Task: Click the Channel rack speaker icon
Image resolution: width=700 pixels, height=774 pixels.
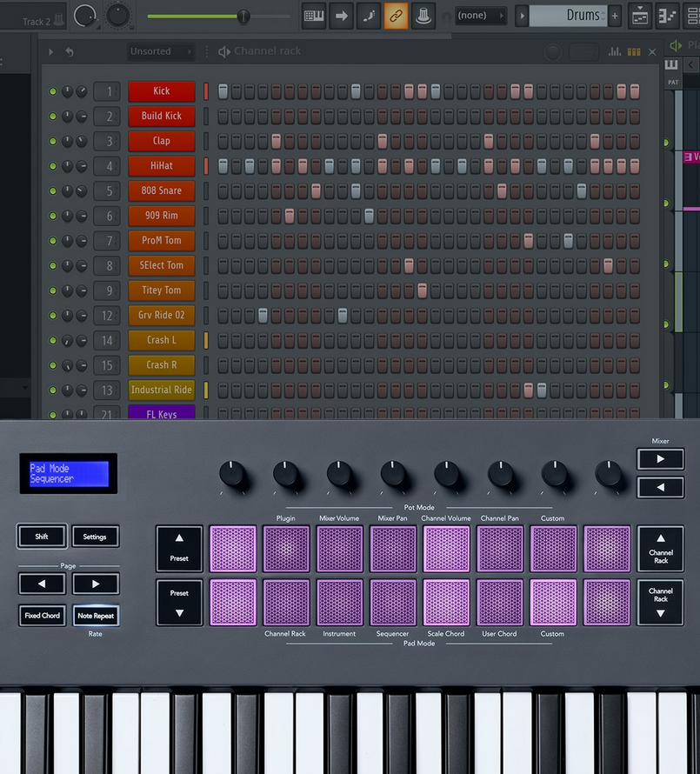Action: pos(224,51)
